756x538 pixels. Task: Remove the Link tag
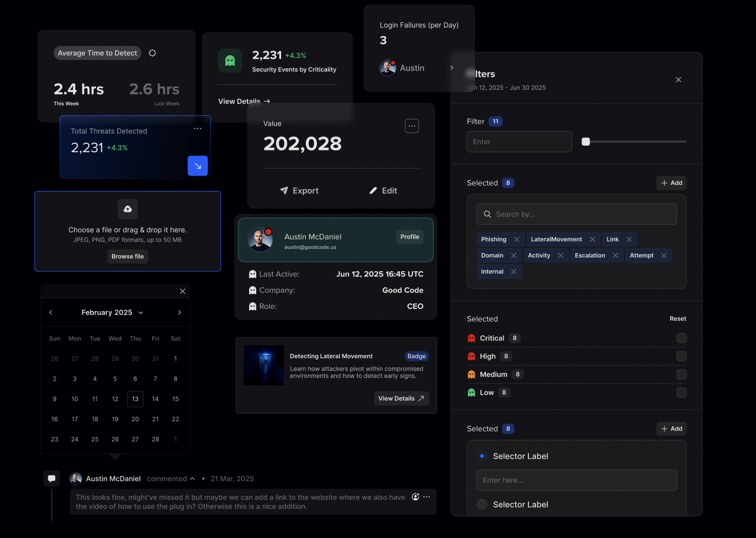[629, 239]
